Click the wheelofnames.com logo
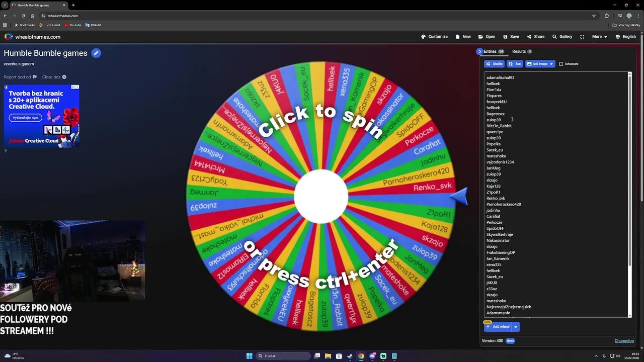The width and height of the screenshot is (644, 362). [32, 37]
